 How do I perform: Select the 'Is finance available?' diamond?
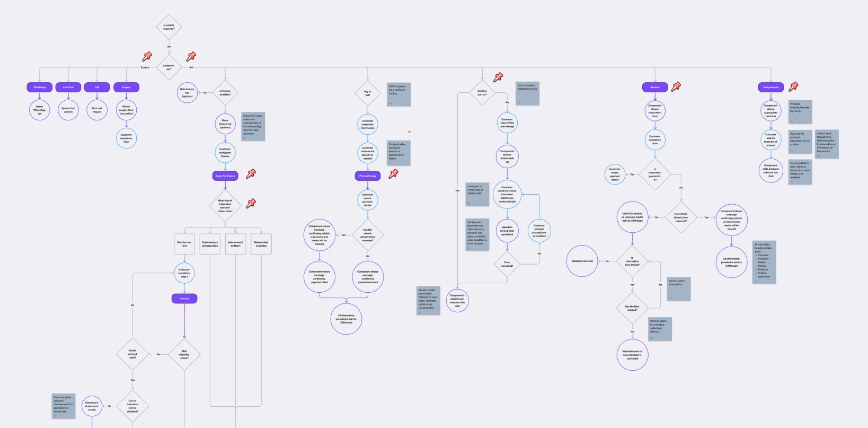(225, 93)
